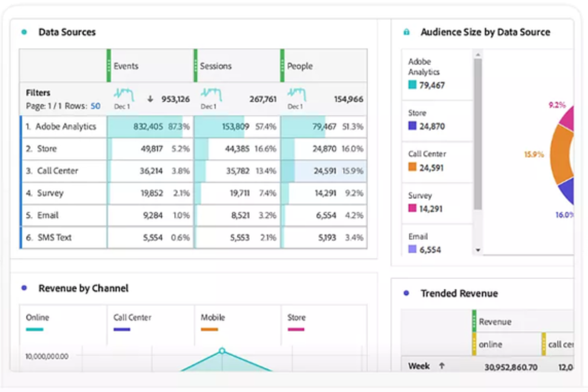Image resolution: width=588 pixels, height=392 pixels.
Task: Click the descending sort arrow beside 953,126
Action: [150, 99]
